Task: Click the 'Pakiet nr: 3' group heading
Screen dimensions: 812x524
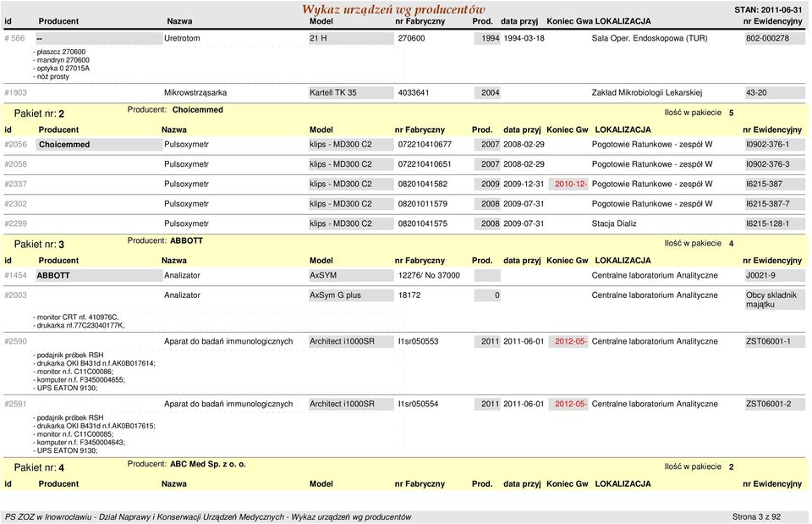Action: pos(39,244)
